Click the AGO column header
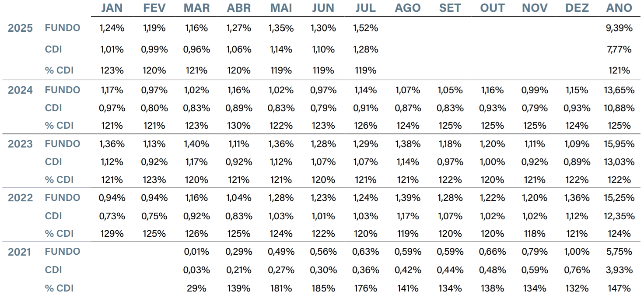 point(408,8)
